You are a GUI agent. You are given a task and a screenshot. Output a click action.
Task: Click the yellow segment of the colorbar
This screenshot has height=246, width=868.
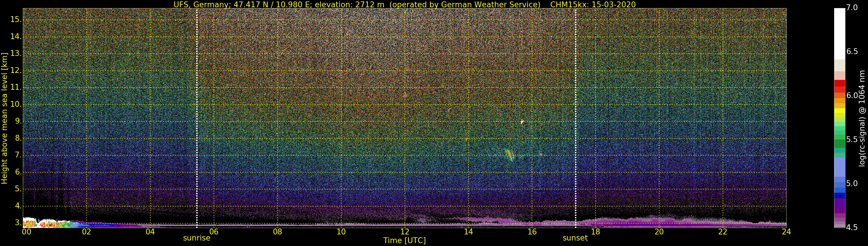[839, 111]
